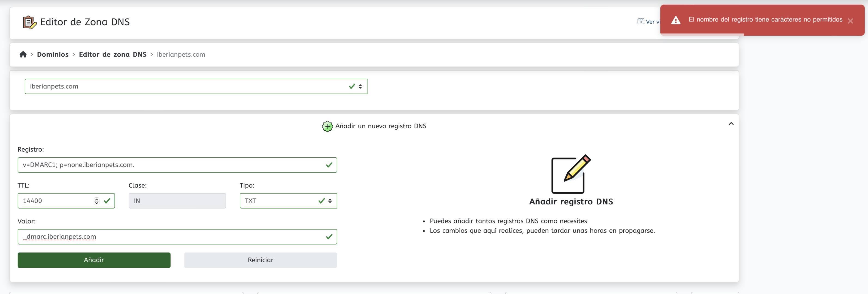Viewport: 868px width, 294px height.
Task: Open the iberianpets.com domain dropdown
Action: pyautogui.click(x=196, y=86)
